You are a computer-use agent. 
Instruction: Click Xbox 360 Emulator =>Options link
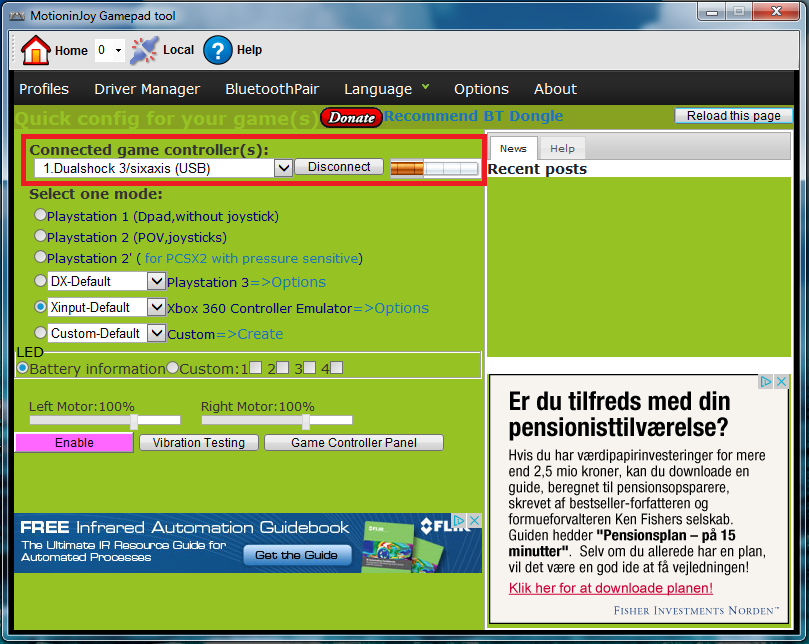391,308
